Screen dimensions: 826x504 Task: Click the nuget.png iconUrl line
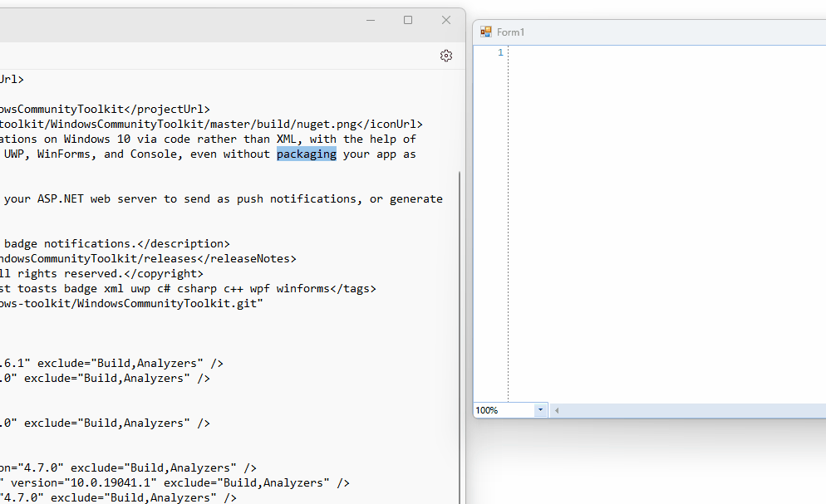[x=208, y=124]
